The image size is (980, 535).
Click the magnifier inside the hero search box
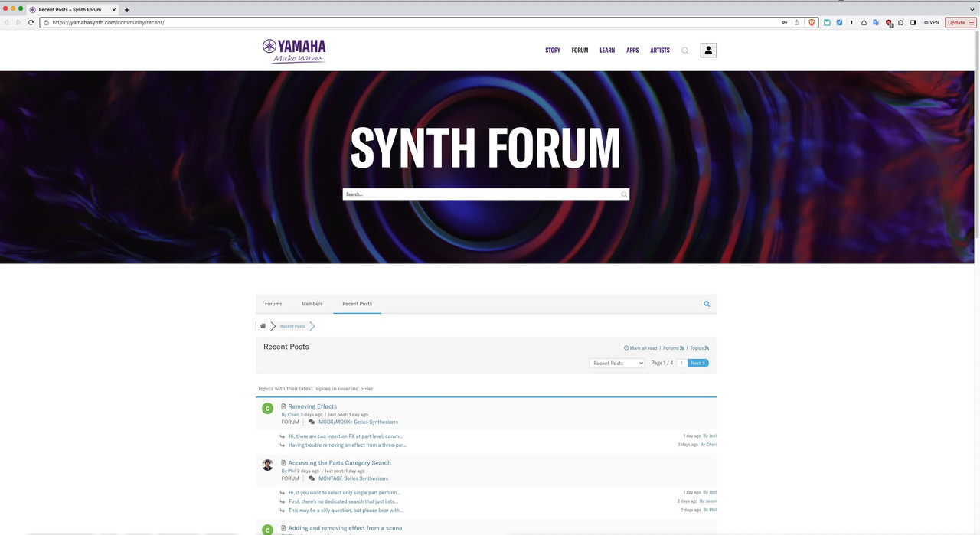tap(624, 194)
